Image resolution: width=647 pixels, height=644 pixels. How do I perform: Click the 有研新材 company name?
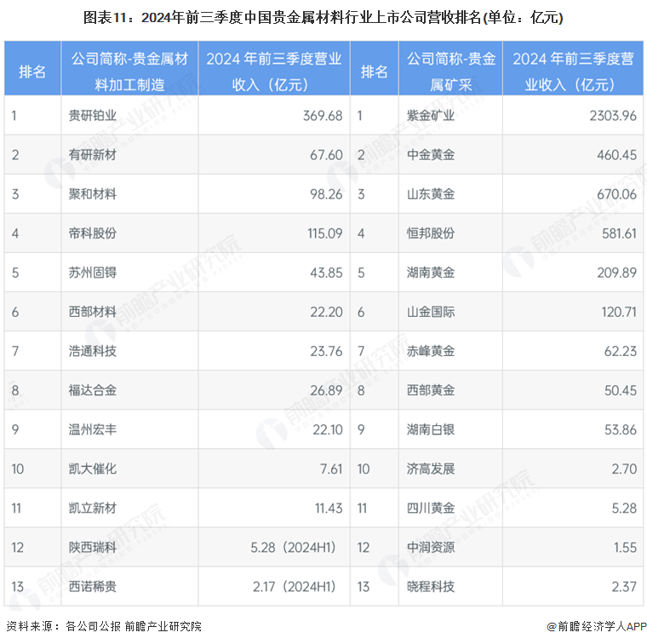[x=93, y=155]
